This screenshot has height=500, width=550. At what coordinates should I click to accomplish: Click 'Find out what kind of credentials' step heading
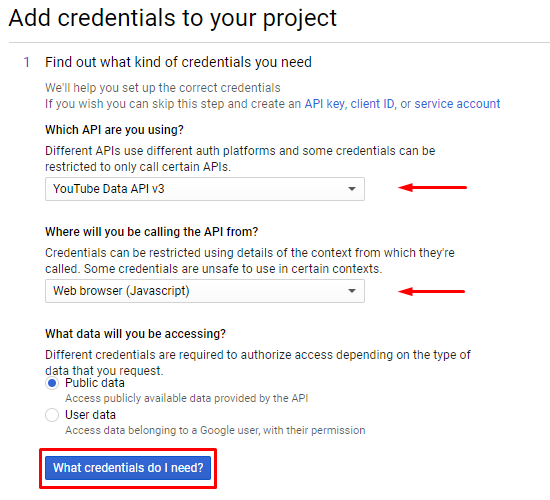click(178, 62)
